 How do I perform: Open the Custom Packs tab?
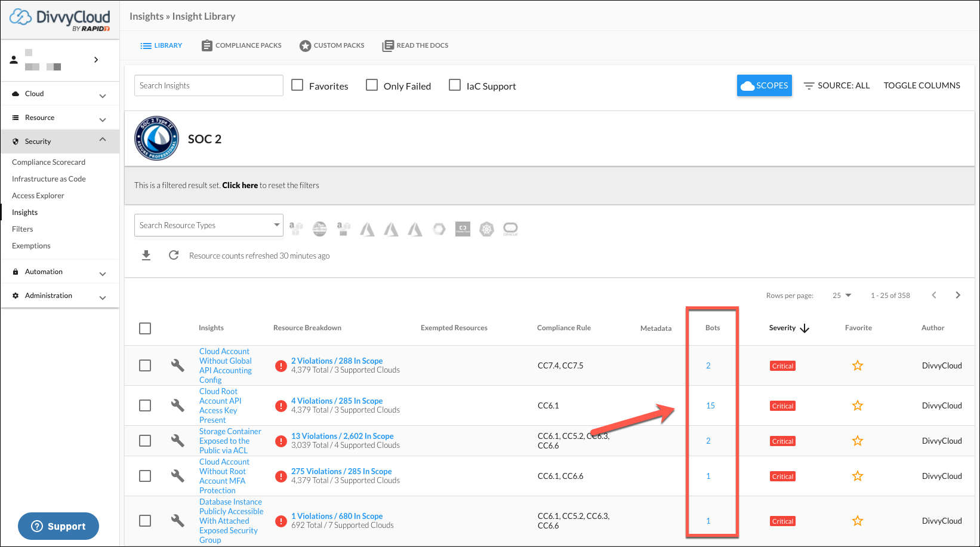click(332, 45)
